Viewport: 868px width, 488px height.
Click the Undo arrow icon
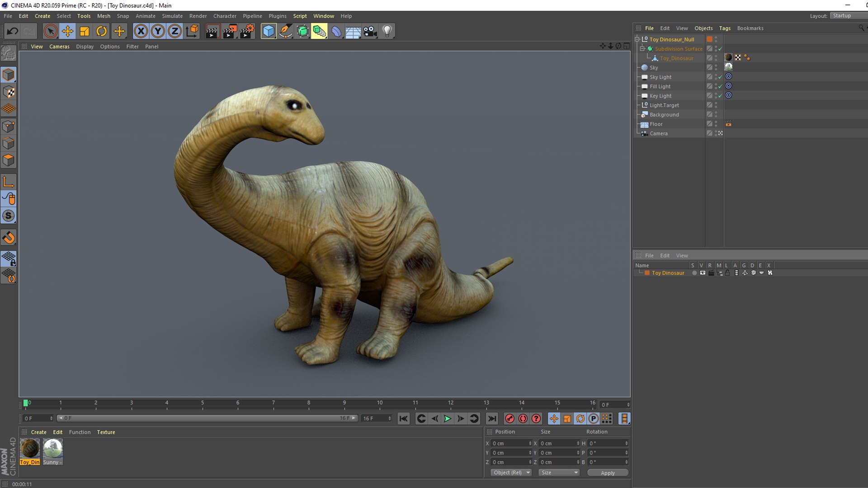point(13,31)
